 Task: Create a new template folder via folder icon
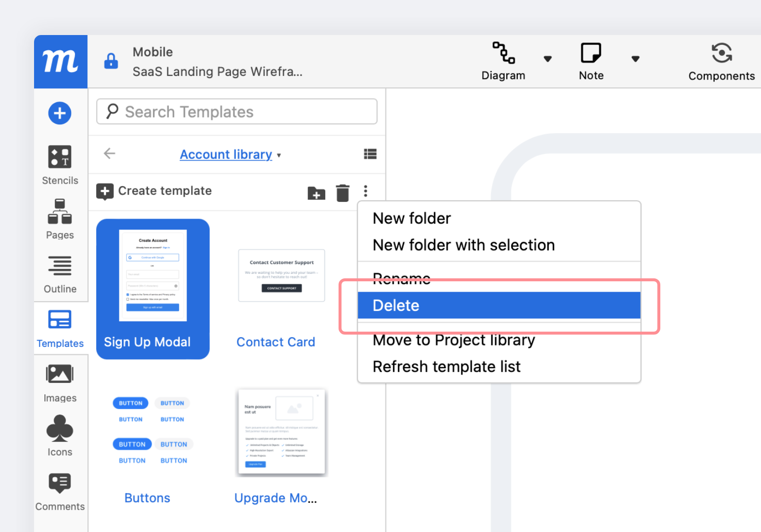[316, 193]
